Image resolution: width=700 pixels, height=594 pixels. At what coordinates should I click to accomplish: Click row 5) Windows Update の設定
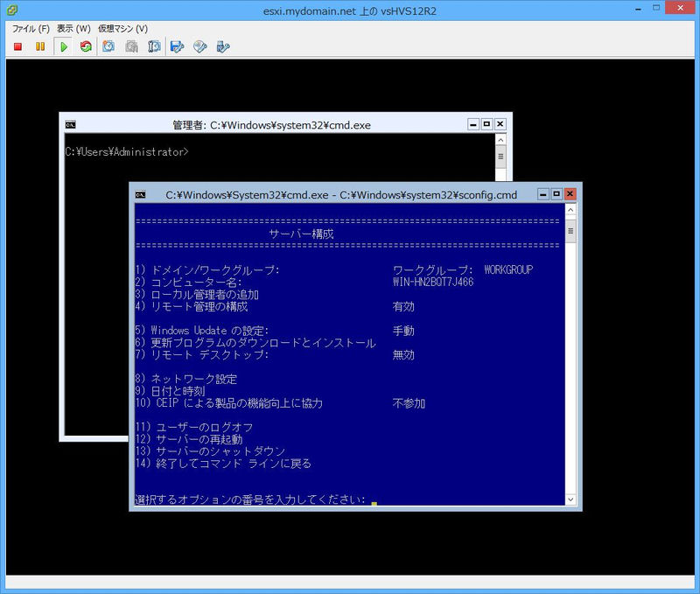click(202, 331)
